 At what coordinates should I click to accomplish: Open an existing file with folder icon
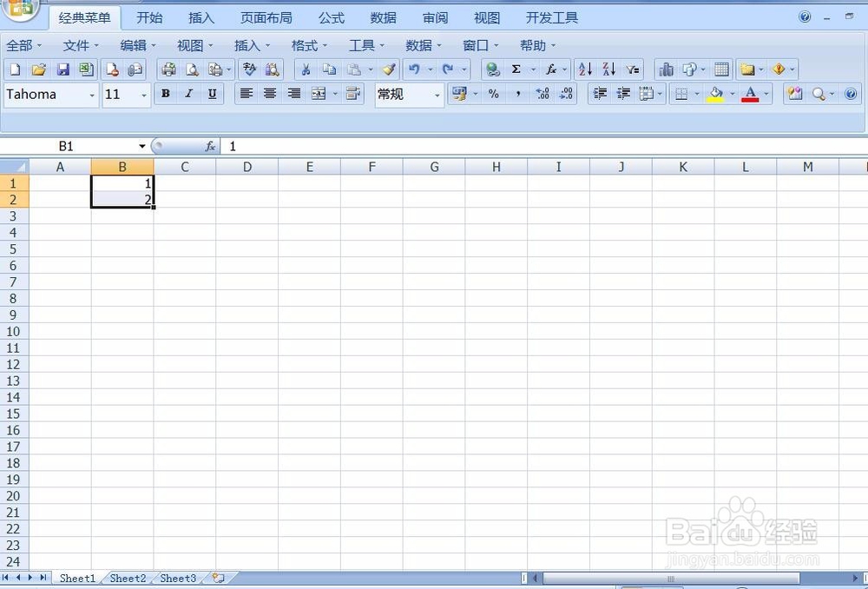click(39, 69)
